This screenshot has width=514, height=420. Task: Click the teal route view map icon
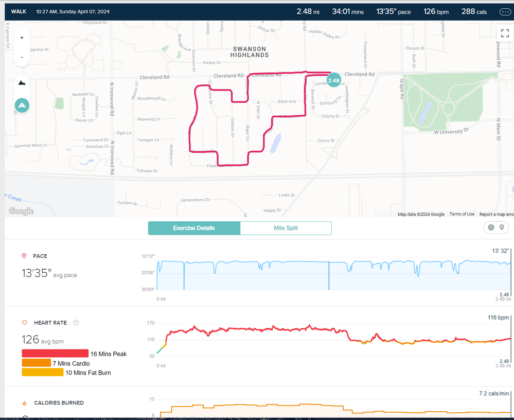point(22,106)
